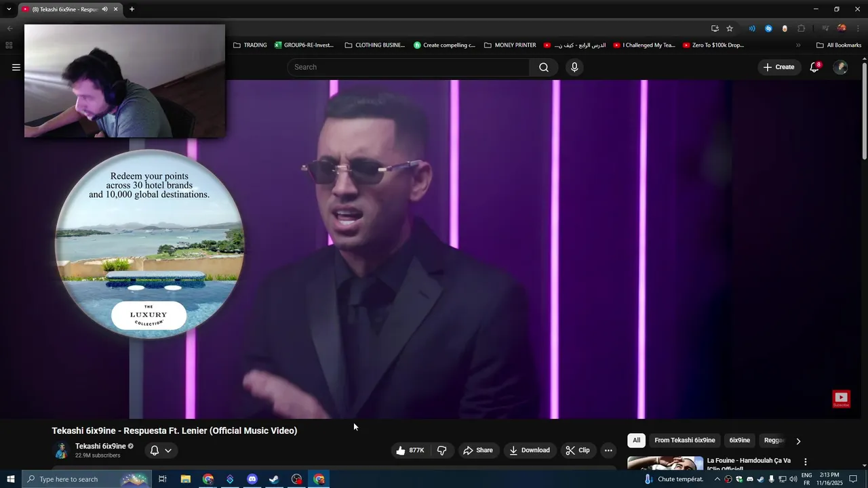Image resolution: width=868 pixels, height=488 pixels.
Task: Mute the tab via speaker icon
Action: coord(104,9)
